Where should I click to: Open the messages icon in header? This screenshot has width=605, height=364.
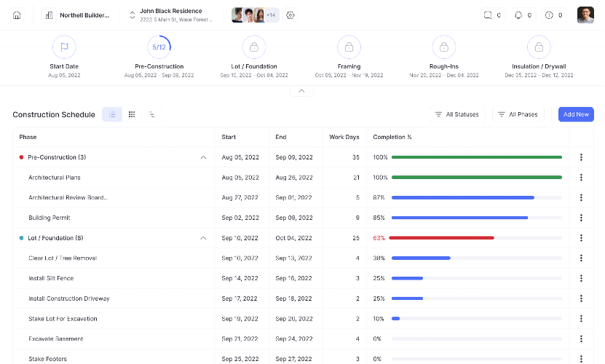click(x=488, y=15)
